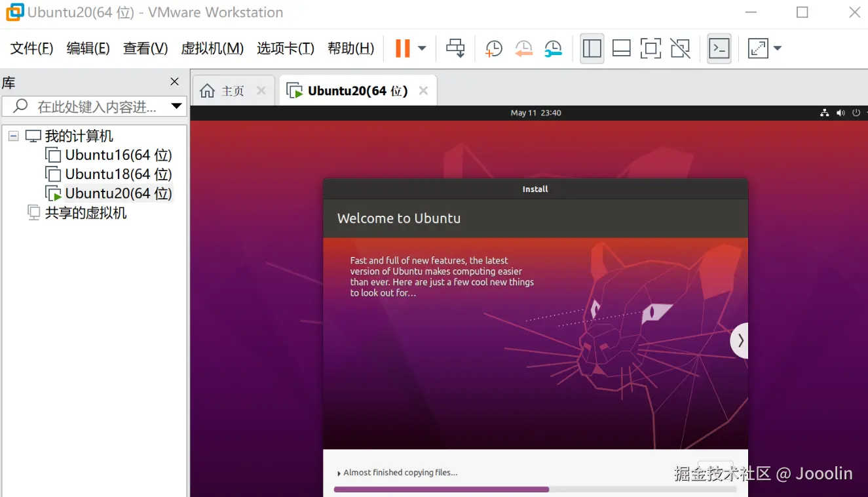Viewport: 868px width, 497px height.
Task: Open the 查看(V) menu
Action: (145, 48)
